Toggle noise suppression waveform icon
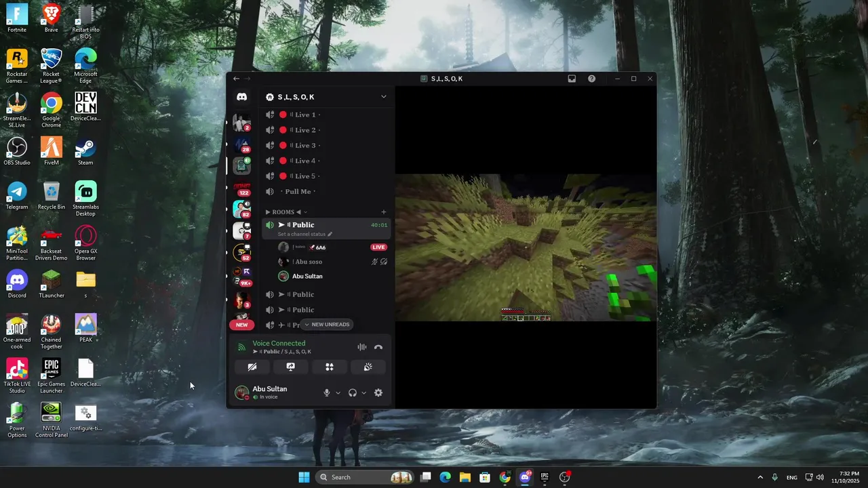 point(362,347)
